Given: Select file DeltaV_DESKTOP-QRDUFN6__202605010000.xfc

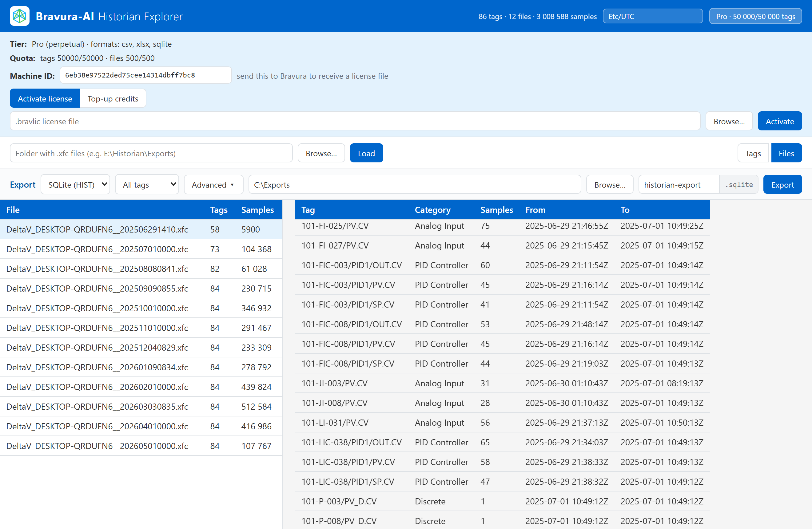Looking at the screenshot, I should point(141,446).
